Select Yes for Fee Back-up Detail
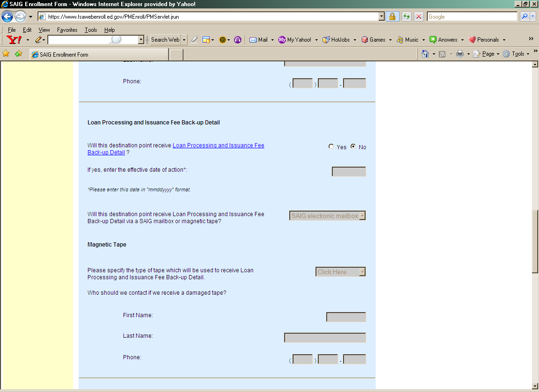Screen dimensions: 539x392 click(332, 146)
